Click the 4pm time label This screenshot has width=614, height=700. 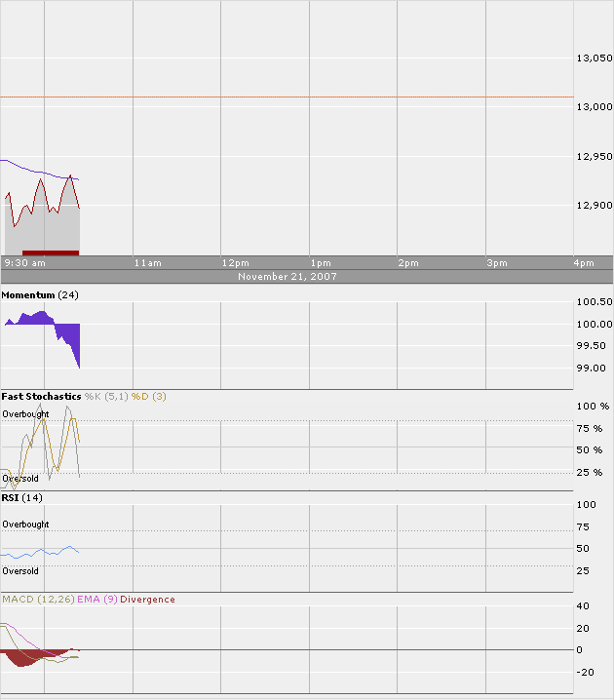584,263
